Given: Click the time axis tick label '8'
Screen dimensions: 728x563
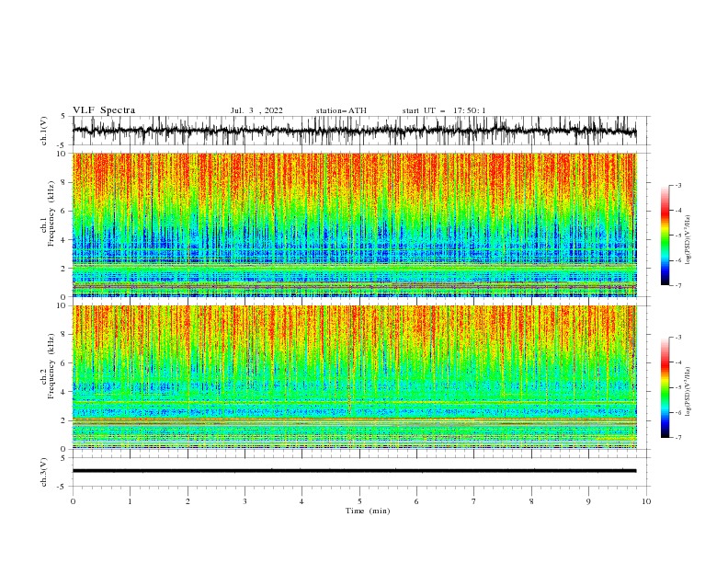Looking at the screenshot, I should (x=531, y=501).
